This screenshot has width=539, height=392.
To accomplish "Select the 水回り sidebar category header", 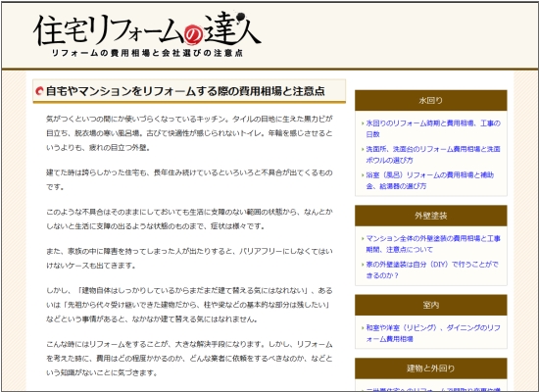I will click(x=431, y=100).
